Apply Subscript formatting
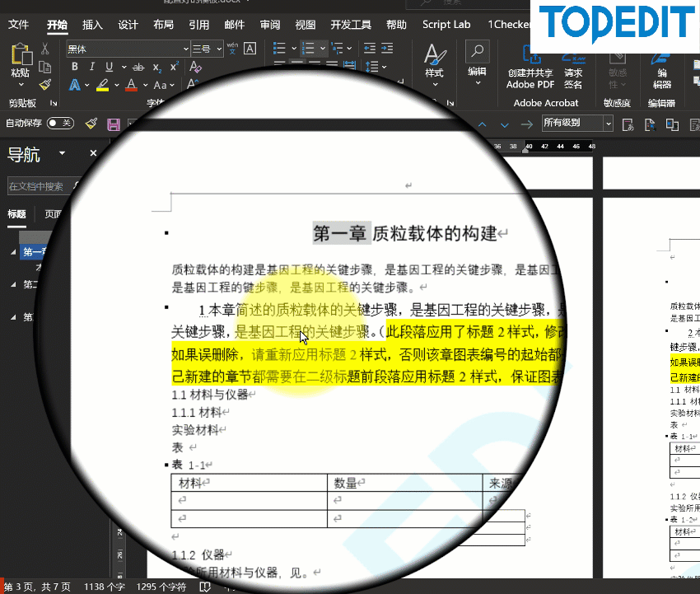The width and height of the screenshot is (700, 594). point(156,68)
